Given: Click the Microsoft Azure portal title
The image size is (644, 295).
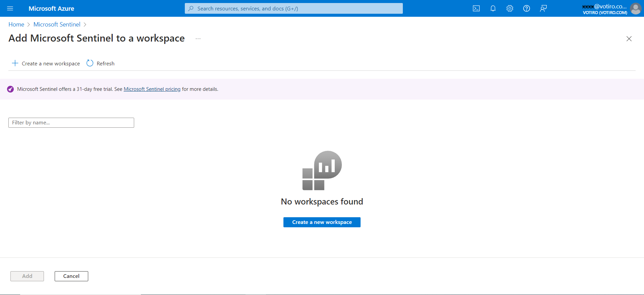Looking at the screenshot, I should [x=51, y=8].
